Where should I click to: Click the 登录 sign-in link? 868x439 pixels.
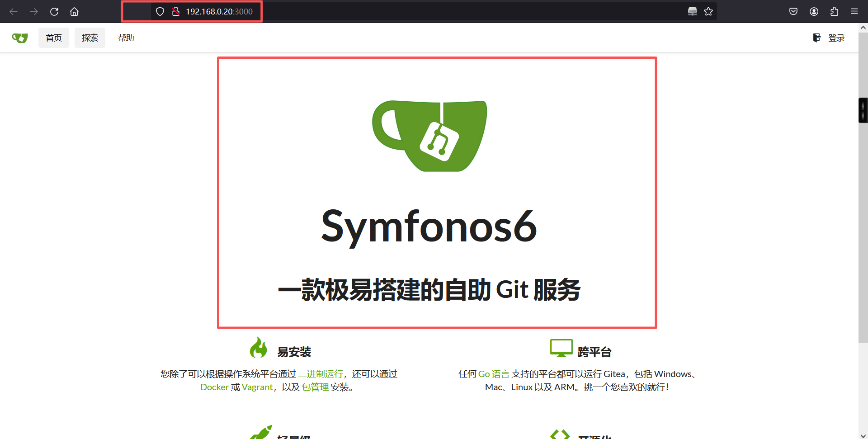[x=836, y=38]
